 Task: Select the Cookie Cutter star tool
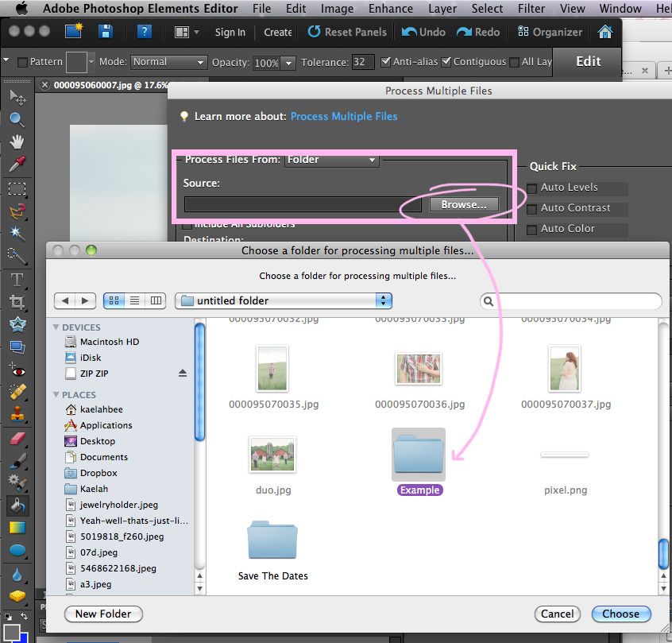tap(17, 325)
